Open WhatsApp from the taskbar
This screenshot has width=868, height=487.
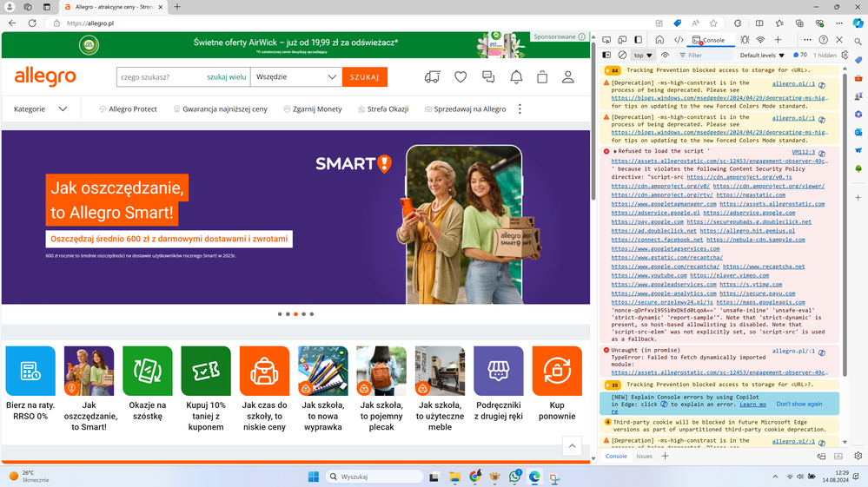pos(515,477)
